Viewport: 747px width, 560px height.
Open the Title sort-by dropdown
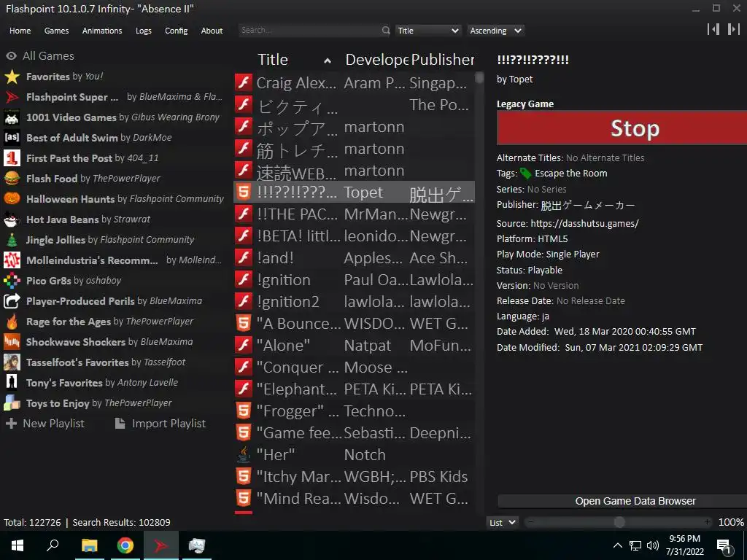427,31
